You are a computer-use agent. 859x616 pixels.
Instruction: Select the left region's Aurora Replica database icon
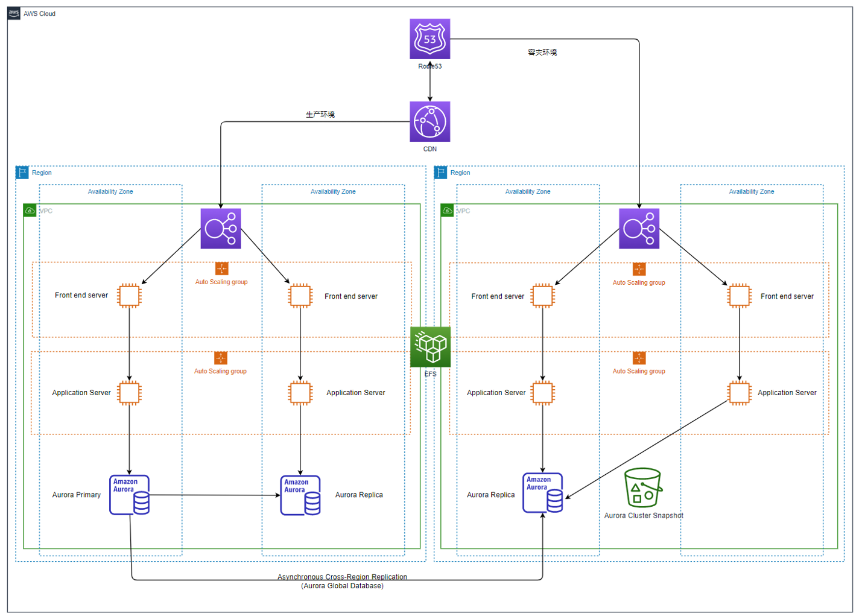point(300,495)
